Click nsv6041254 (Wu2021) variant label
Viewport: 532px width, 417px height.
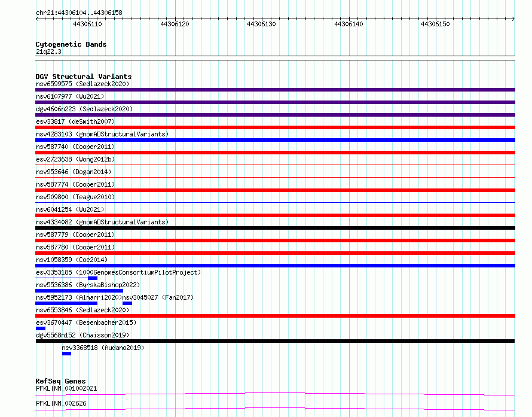[70, 209]
